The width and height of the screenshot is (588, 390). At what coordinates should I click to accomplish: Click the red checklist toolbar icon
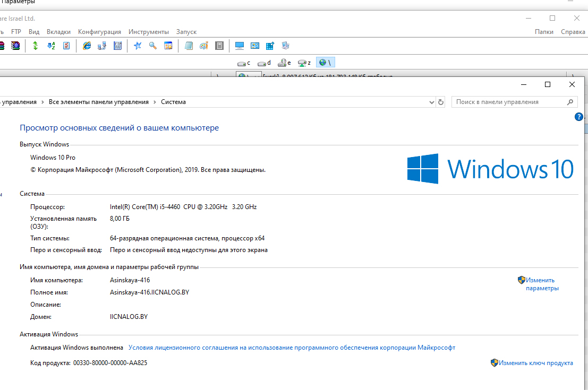coord(66,46)
